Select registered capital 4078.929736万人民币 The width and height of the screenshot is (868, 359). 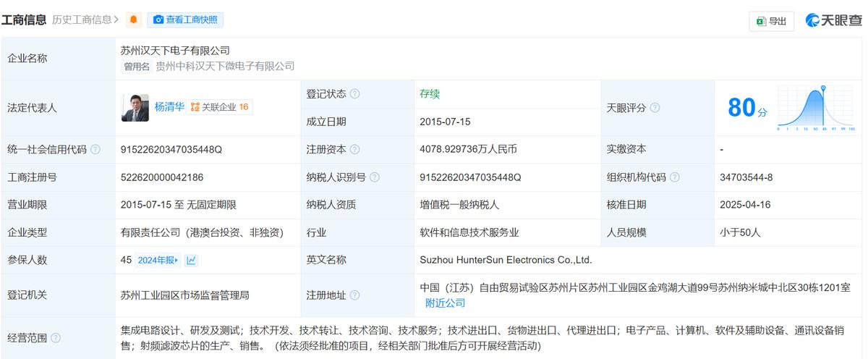pos(468,150)
